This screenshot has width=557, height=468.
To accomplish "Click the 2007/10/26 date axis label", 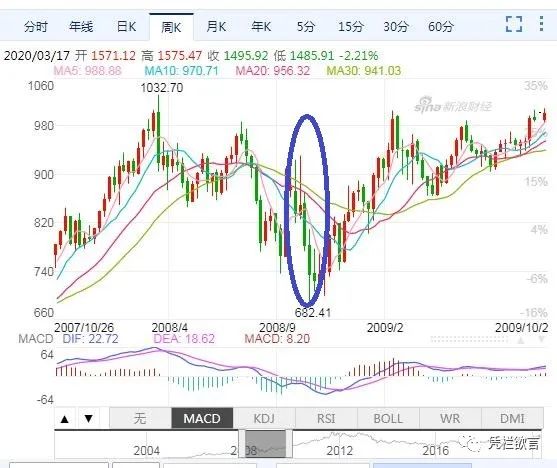I will tap(84, 328).
